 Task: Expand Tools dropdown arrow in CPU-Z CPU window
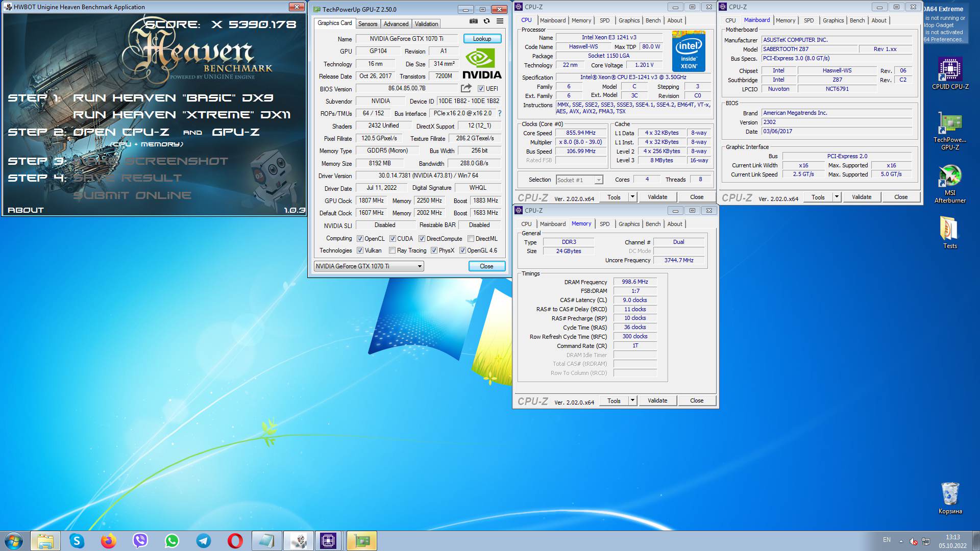coord(632,197)
